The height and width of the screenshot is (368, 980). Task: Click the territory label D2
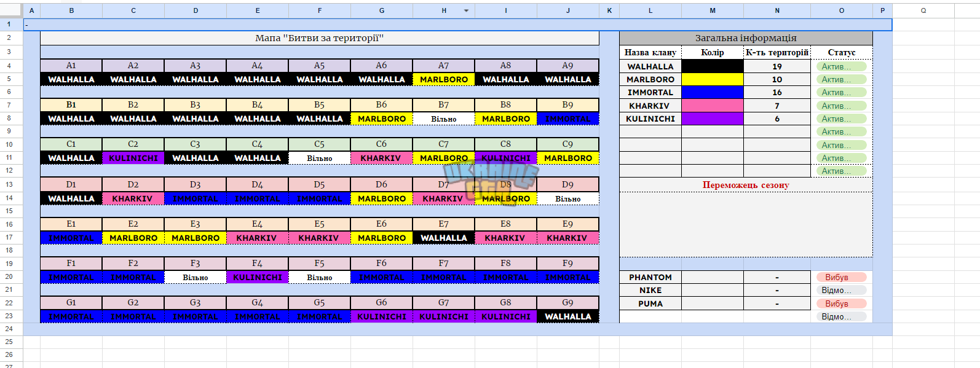click(x=133, y=185)
